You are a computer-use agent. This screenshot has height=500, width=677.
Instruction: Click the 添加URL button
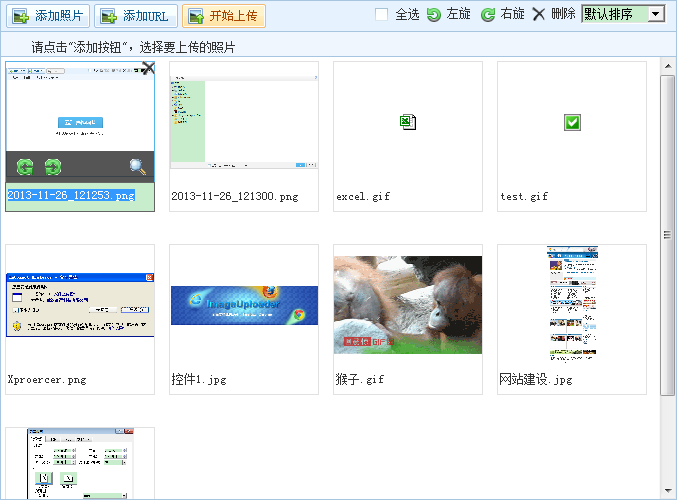point(136,16)
